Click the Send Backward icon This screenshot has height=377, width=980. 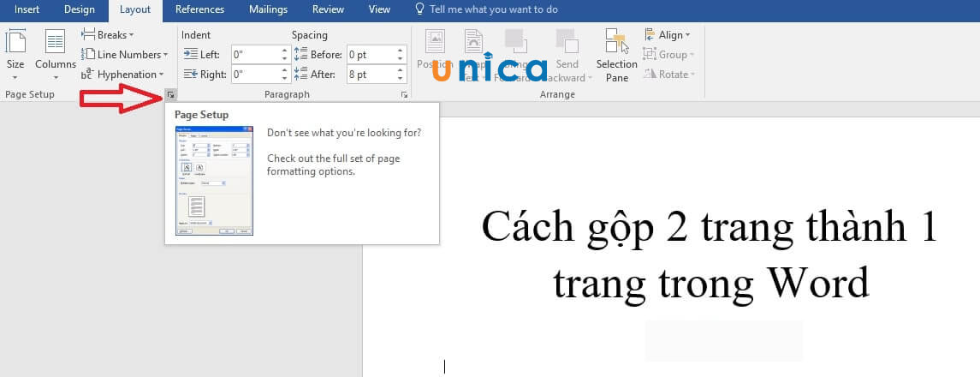point(567,40)
